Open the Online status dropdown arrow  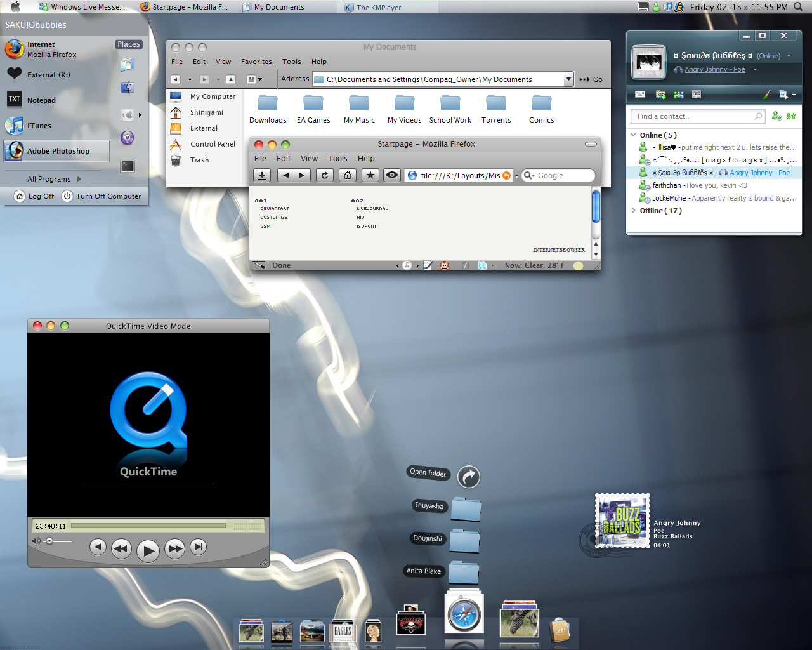pos(789,56)
